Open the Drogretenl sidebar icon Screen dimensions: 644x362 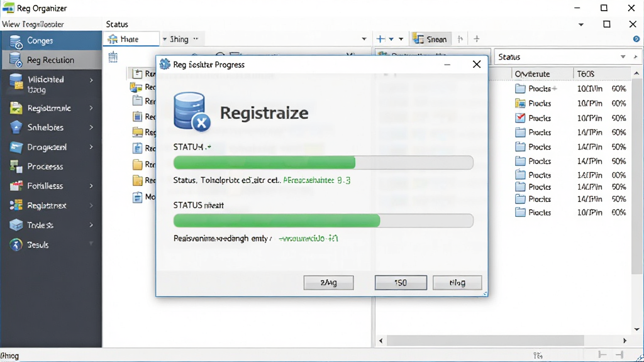pyautogui.click(x=16, y=147)
